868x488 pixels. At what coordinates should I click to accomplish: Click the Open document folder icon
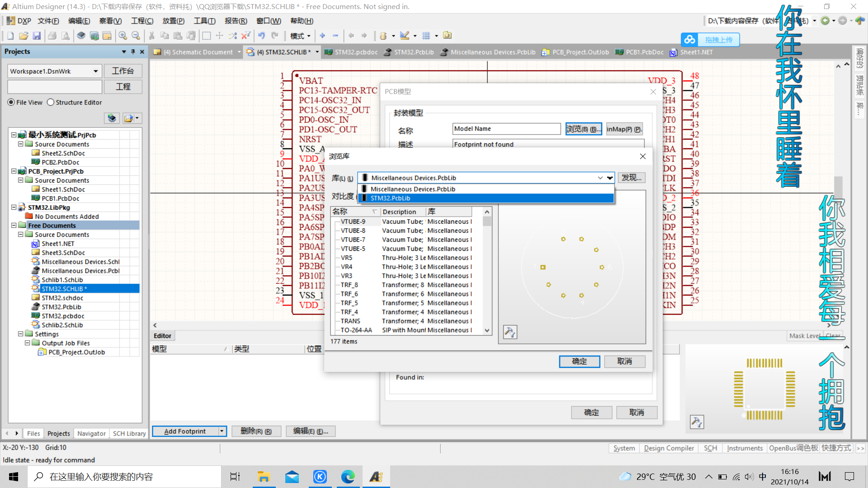[x=24, y=36]
